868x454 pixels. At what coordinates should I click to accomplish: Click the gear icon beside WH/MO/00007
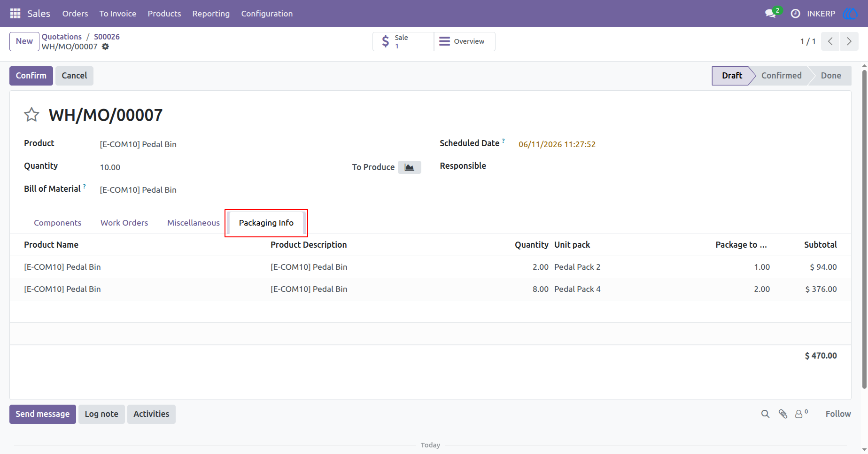pos(105,47)
